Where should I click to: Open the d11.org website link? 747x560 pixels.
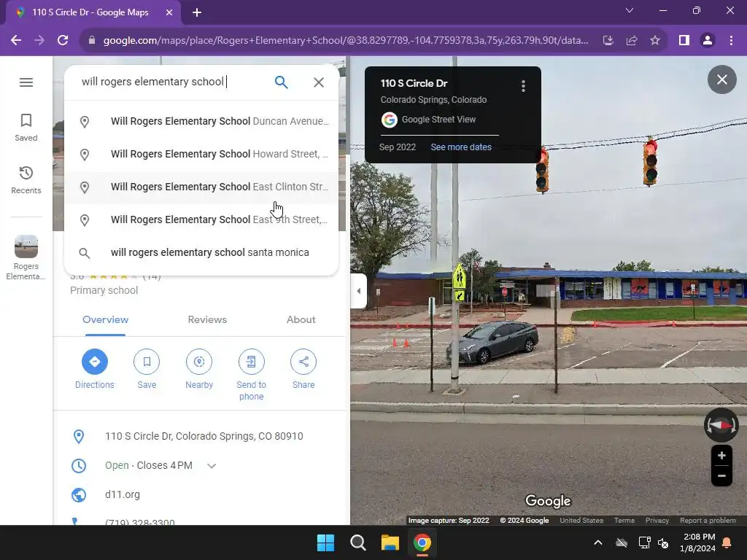[123, 495]
